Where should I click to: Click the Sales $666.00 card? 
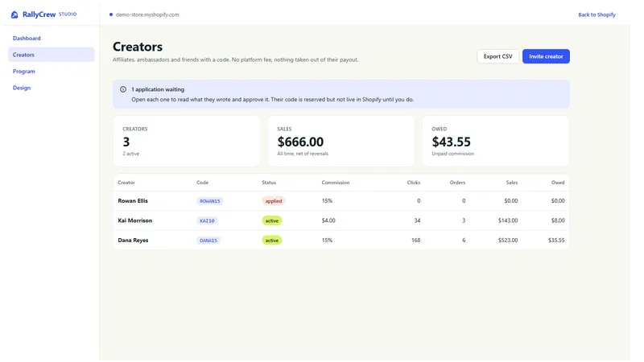[x=341, y=141]
